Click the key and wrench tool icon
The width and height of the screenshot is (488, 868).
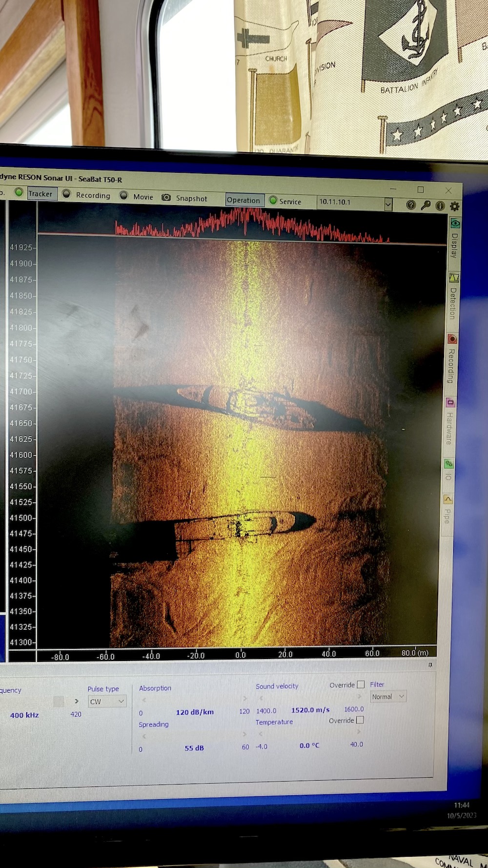pos(426,205)
